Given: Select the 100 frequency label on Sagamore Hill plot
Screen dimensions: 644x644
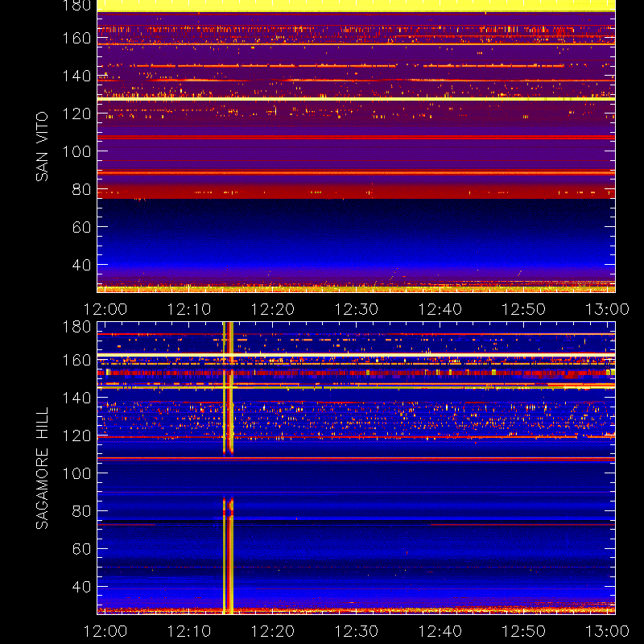Looking at the screenshot, I should [x=76, y=473].
